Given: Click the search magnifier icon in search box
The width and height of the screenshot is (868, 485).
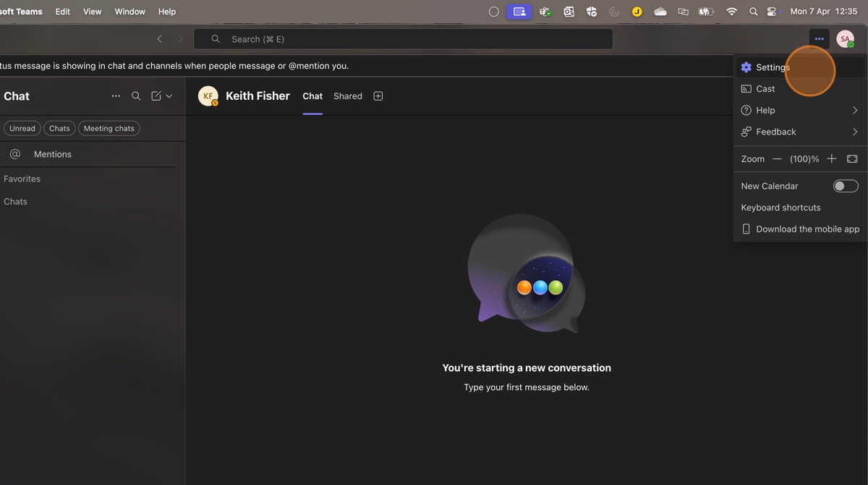Looking at the screenshot, I should click(x=216, y=39).
